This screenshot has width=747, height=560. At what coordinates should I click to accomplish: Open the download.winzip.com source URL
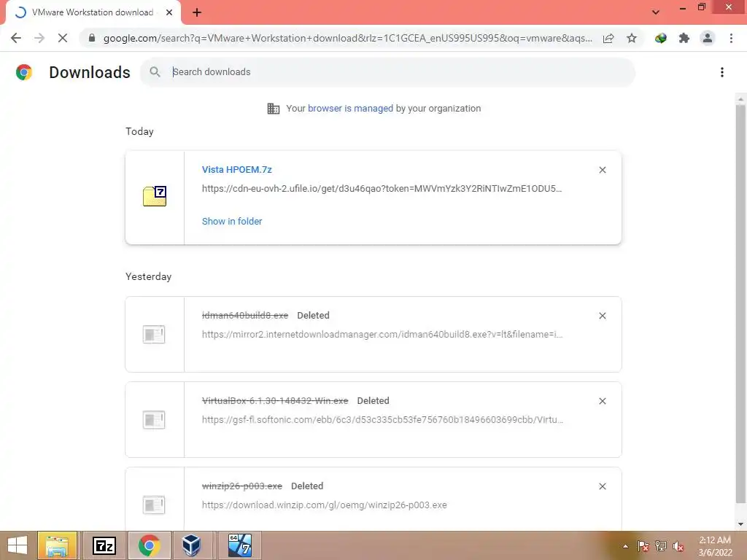(325, 505)
